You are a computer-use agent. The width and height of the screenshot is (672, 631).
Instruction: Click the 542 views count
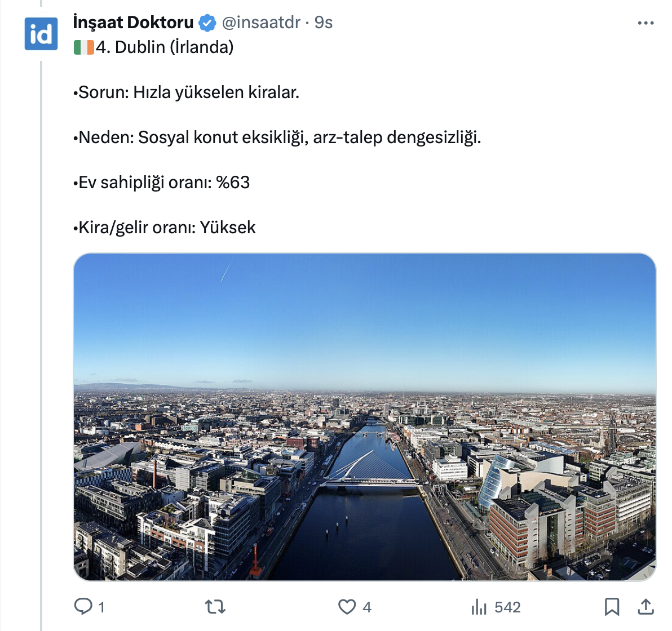(x=507, y=607)
